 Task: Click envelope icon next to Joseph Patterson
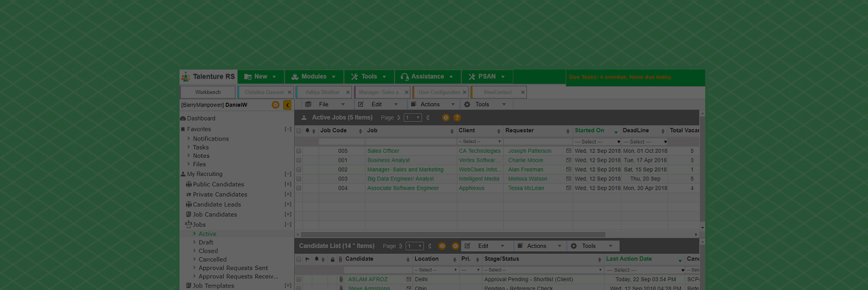click(569, 151)
